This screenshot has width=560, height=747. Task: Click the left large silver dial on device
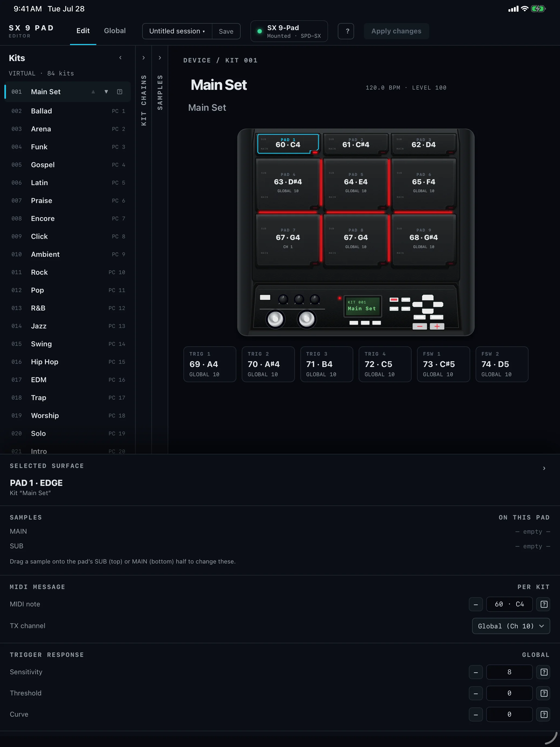[x=275, y=319]
